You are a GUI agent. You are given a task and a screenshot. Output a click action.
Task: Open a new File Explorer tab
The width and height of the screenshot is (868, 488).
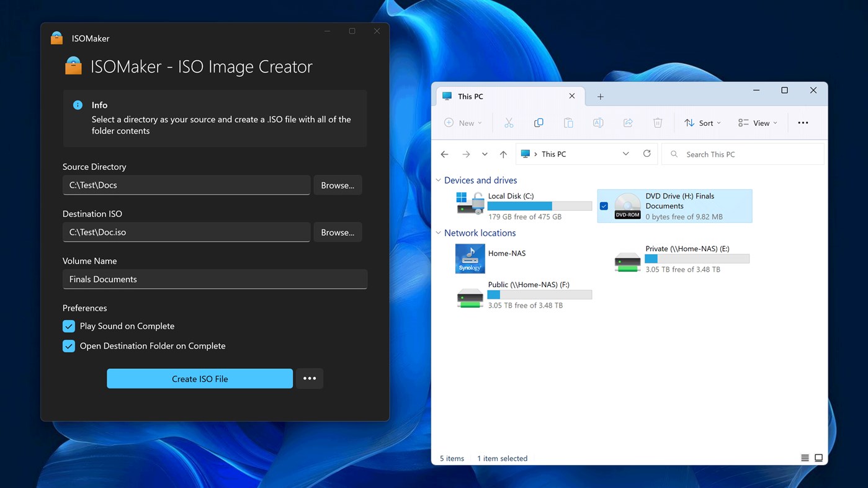point(600,96)
